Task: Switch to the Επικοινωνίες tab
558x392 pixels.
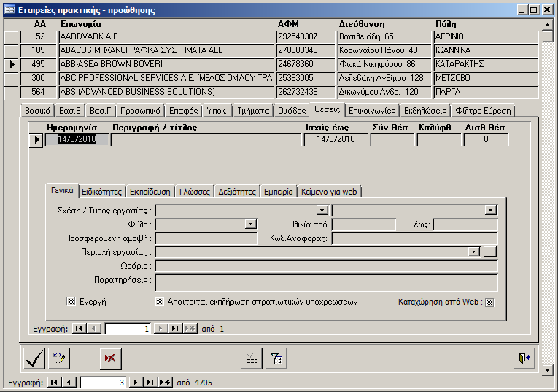Action: [x=371, y=111]
